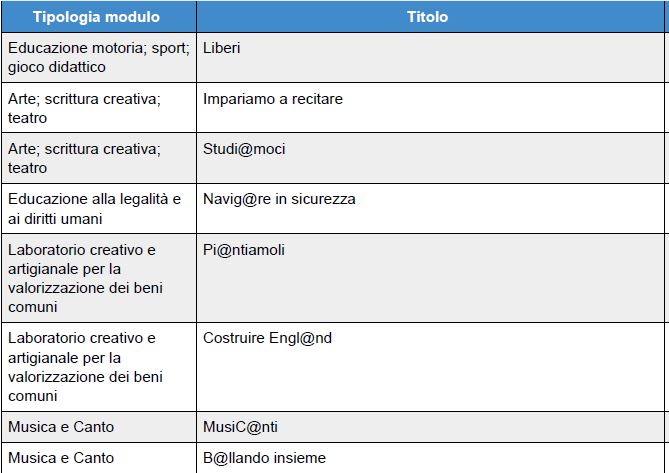Viewport: 669px width, 473px height.
Task: Click Laboratorio creativo cell beside Costruire Engl@nd
Action: click(99, 367)
